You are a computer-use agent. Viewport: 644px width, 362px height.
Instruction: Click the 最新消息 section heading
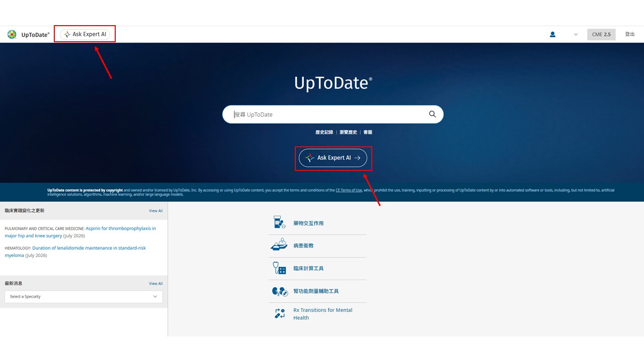14,284
